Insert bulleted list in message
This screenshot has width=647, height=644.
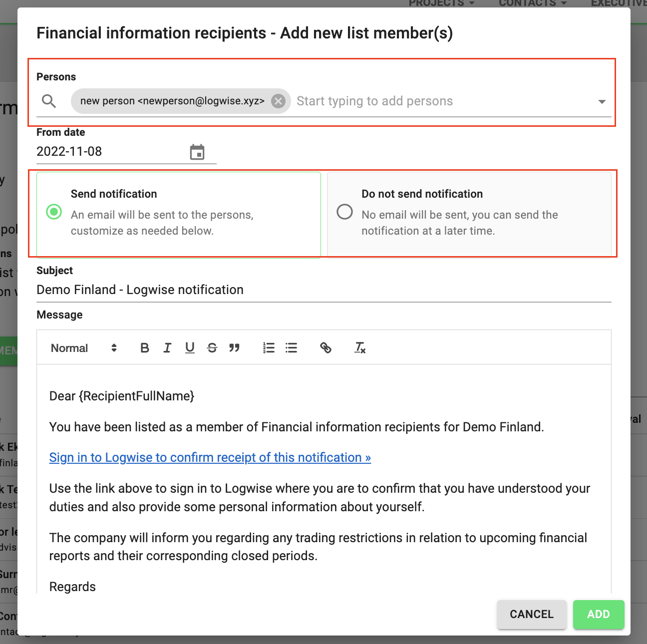(291, 348)
